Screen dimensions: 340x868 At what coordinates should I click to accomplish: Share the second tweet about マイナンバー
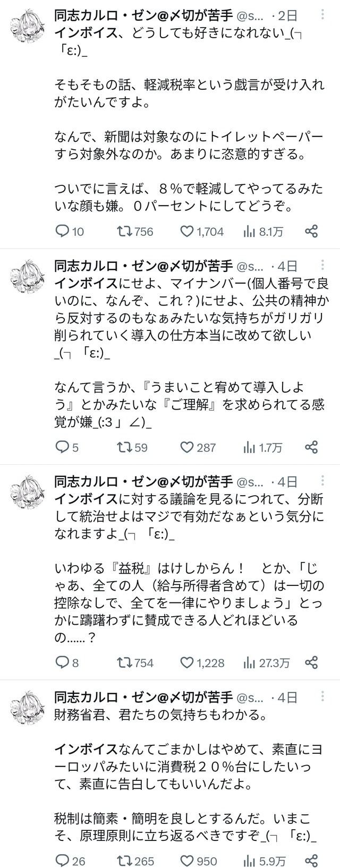311,447
